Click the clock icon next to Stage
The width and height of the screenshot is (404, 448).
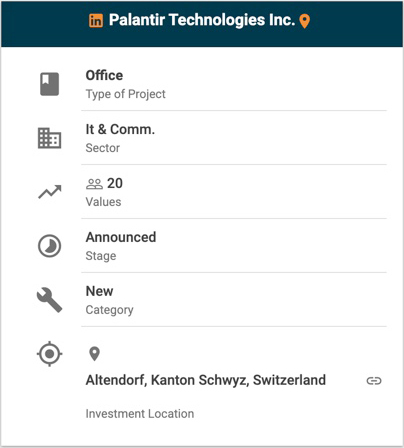[x=49, y=246]
